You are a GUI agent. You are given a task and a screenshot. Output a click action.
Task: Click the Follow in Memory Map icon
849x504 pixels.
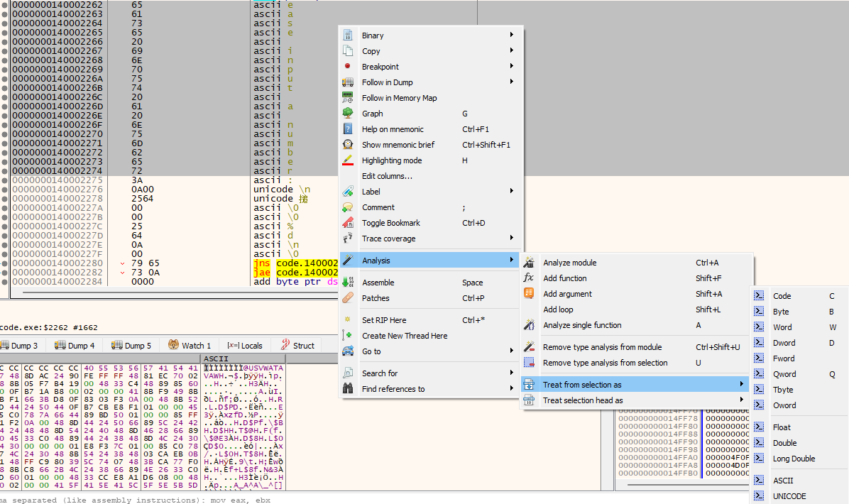tap(348, 98)
